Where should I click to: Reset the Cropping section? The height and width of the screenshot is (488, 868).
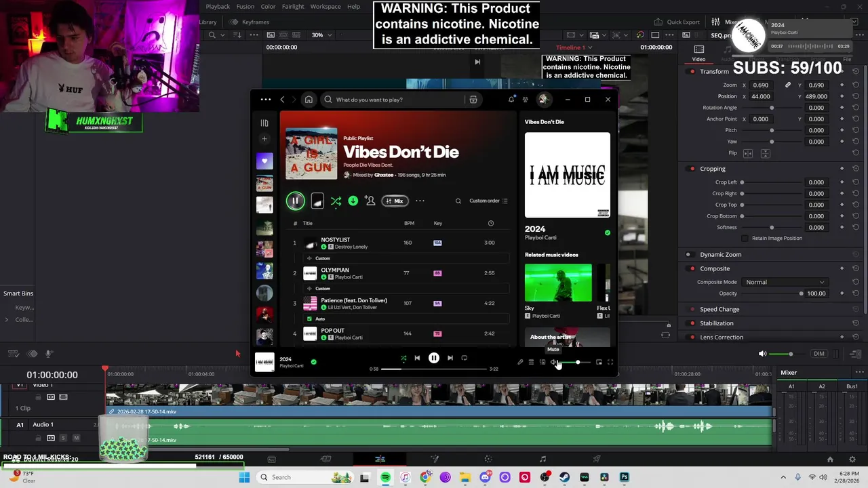coord(856,169)
